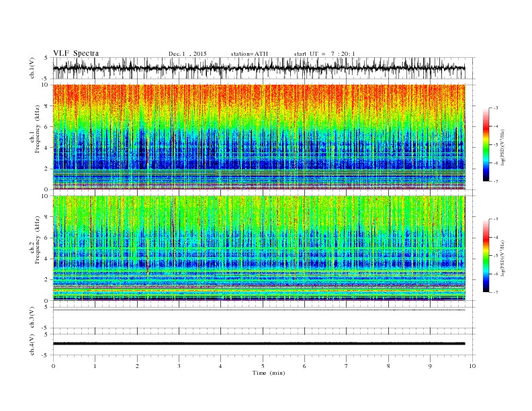Screen dimensions: 532x411
Task: Click the "2" tick on the time axis
Action: click(x=137, y=366)
